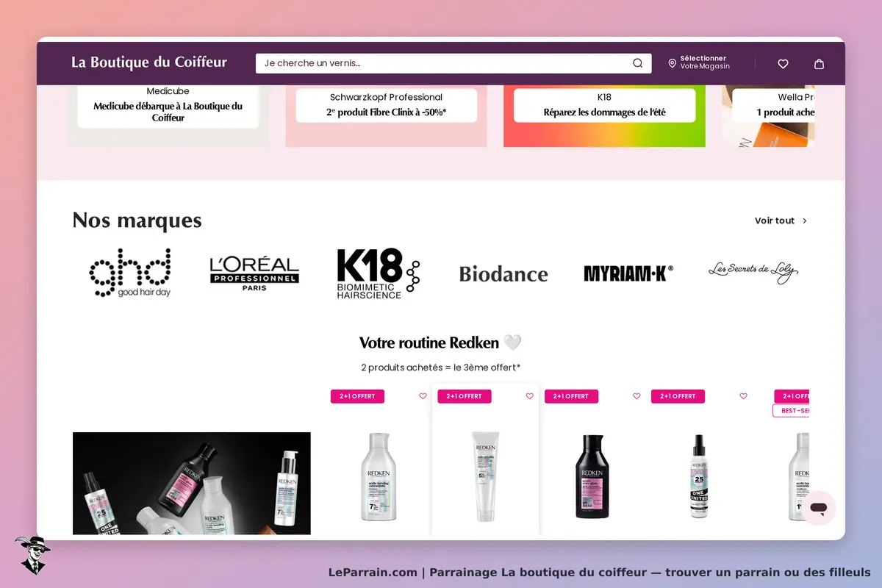Screen dimensions: 882x588
Task: Open the wishlist heart icon in header
Action: coord(783,64)
